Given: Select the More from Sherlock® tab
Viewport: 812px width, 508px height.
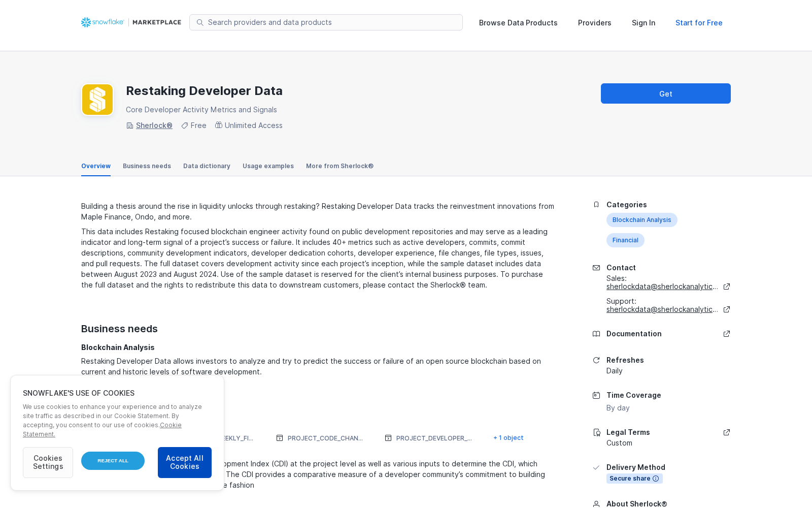Looking at the screenshot, I should [340, 166].
